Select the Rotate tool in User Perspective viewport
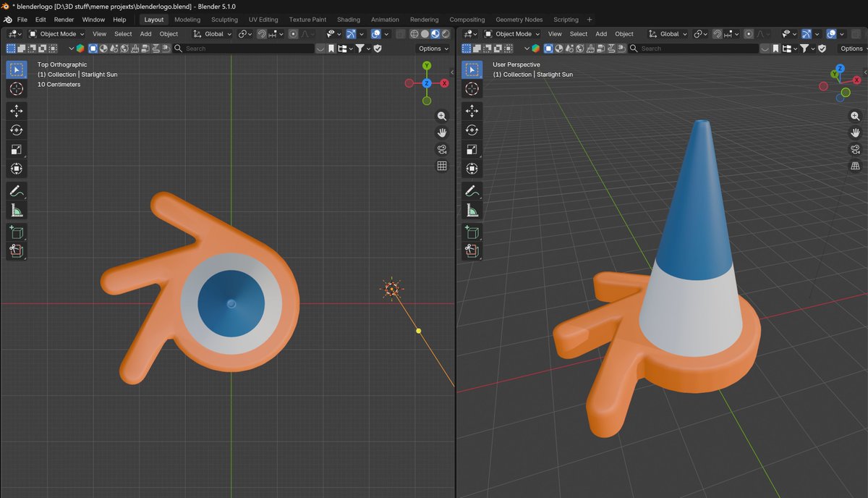Viewport: 868px width, 498px height. point(472,130)
